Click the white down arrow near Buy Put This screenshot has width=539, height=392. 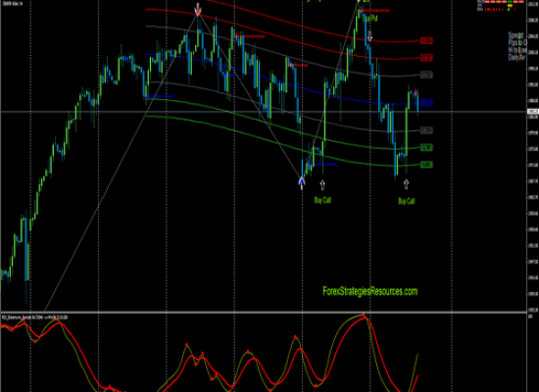(369, 35)
